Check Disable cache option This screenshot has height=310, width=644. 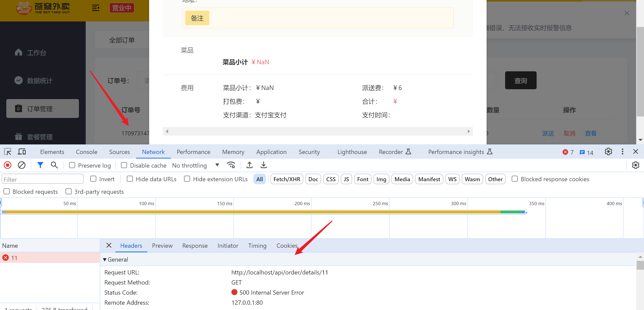[124, 165]
